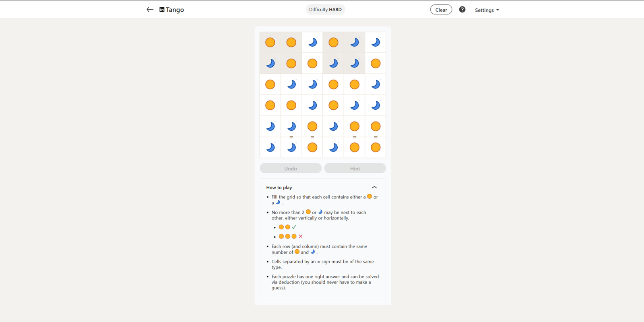644x322 pixels.
Task: Open the help question mark icon
Action: coord(462,10)
